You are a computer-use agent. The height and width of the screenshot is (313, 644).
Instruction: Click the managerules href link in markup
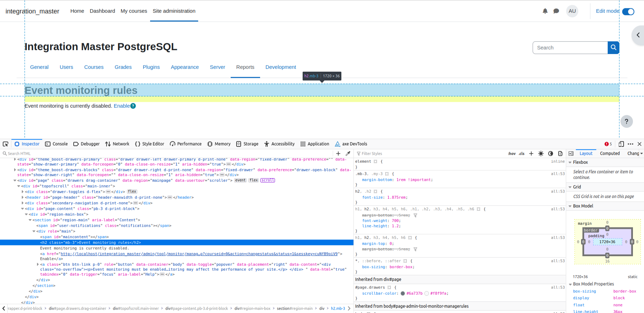click(x=199, y=254)
